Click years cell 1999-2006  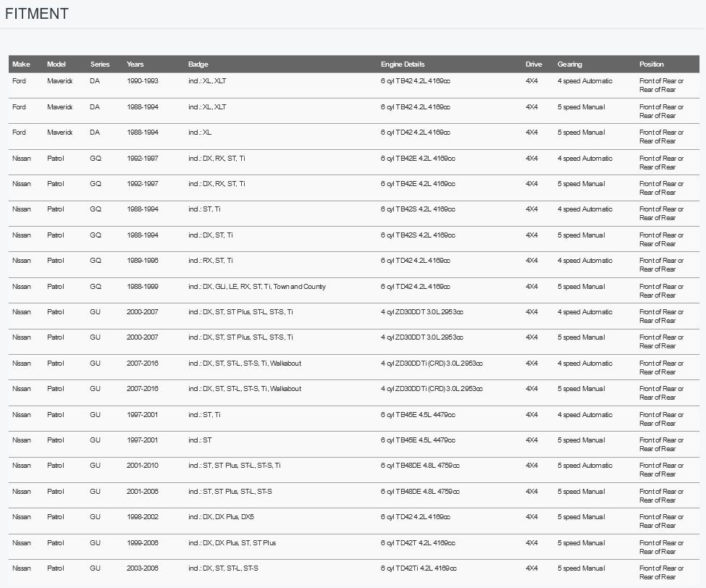pos(143,543)
